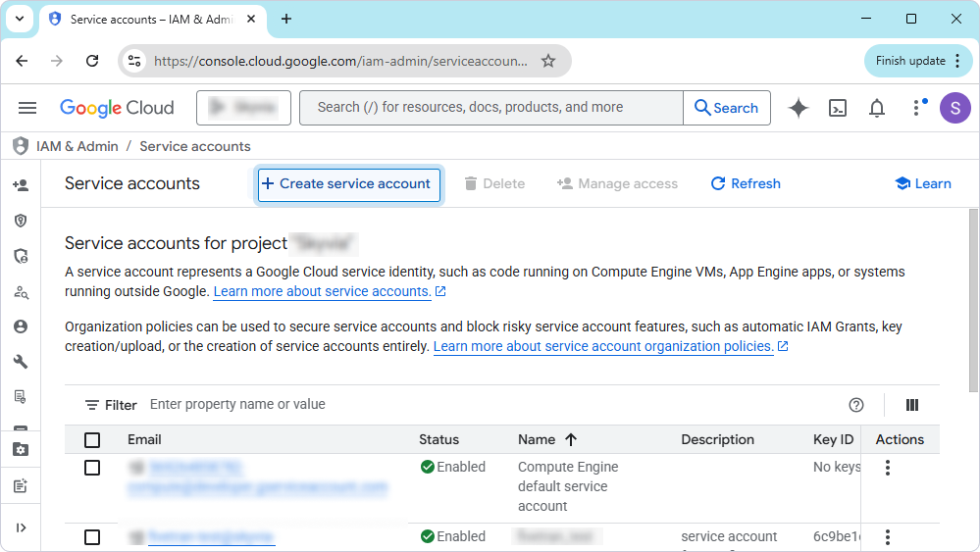Click the Description column header
Image resolution: width=980 pixels, height=552 pixels.
coord(717,439)
